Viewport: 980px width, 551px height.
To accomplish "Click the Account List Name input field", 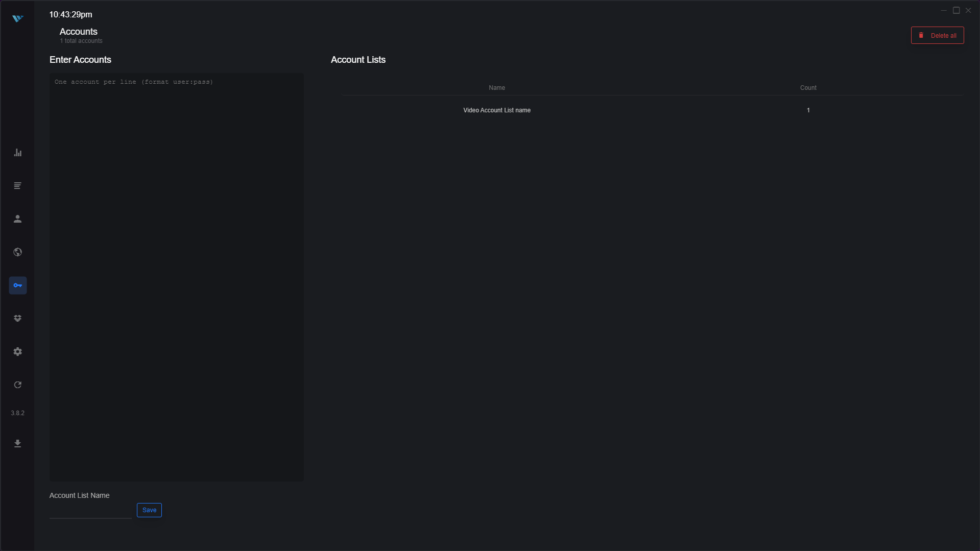I will point(90,511).
